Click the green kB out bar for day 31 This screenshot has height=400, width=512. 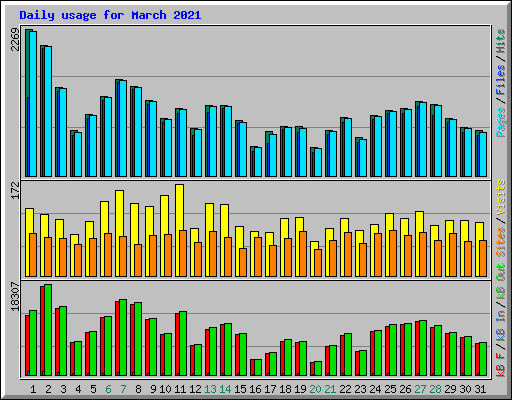(483, 359)
